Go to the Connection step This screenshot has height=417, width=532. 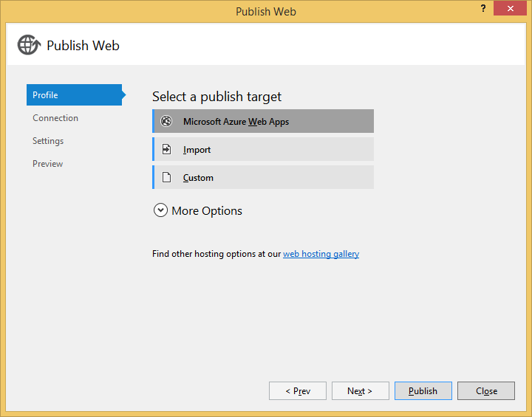(x=55, y=118)
